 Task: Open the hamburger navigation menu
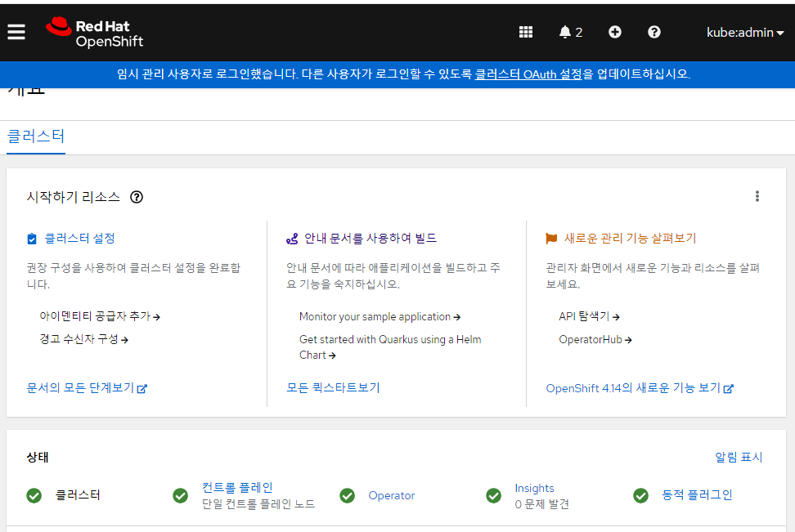tap(16, 32)
